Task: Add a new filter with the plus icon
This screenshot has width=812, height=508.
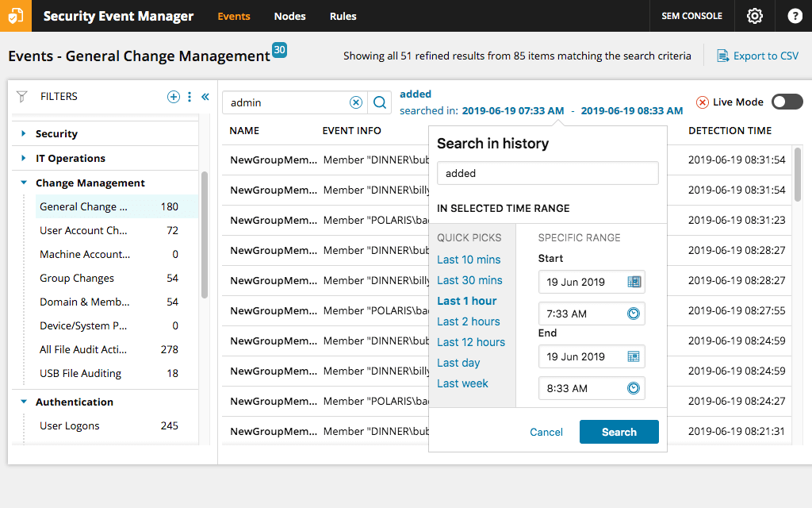Action: (x=173, y=96)
